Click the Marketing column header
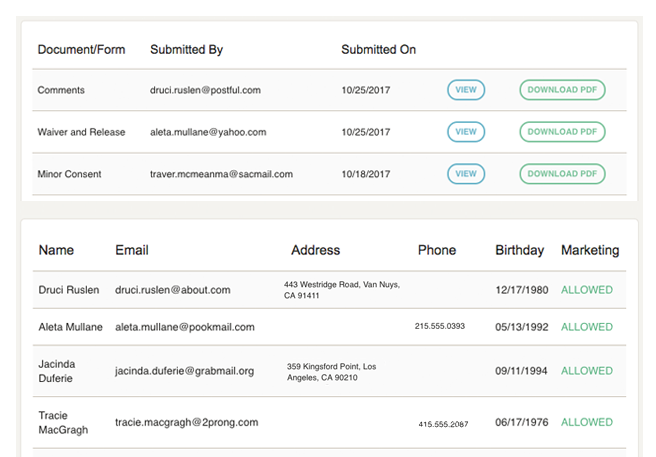This screenshot has width=656, height=457. pos(590,250)
